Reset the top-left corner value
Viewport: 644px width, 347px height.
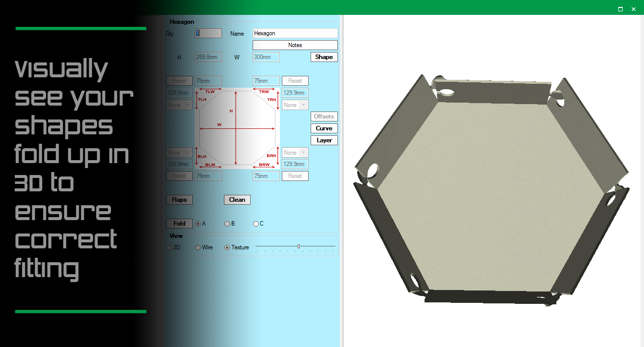pyautogui.click(x=179, y=80)
